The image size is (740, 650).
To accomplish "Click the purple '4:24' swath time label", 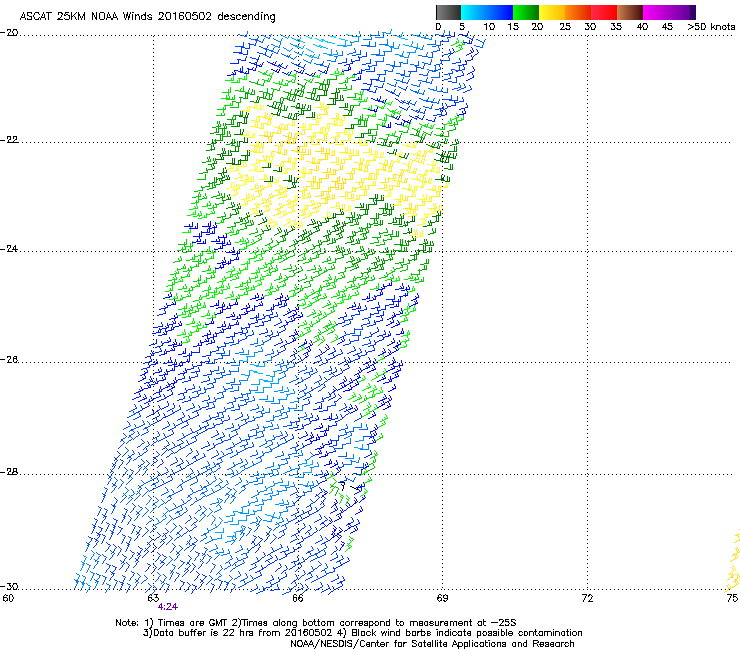I will point(168,607).
